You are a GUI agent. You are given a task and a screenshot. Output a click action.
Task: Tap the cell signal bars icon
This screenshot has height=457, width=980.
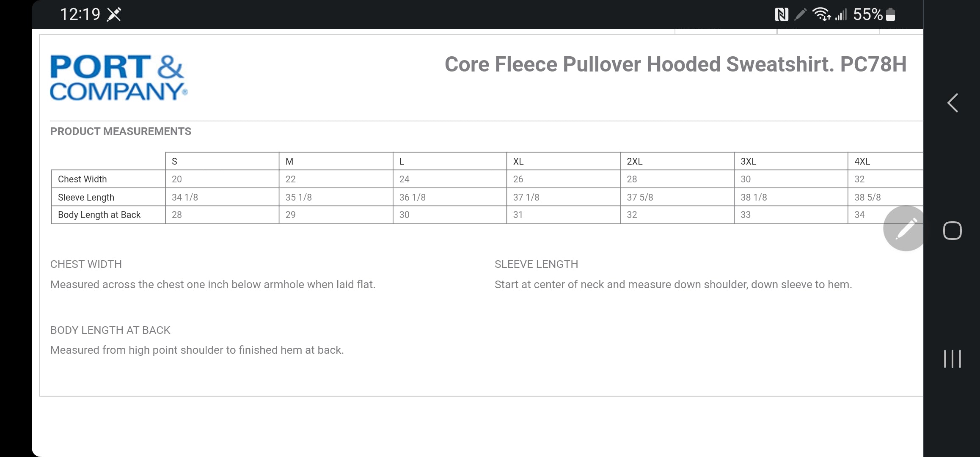[x=840, y=14]
